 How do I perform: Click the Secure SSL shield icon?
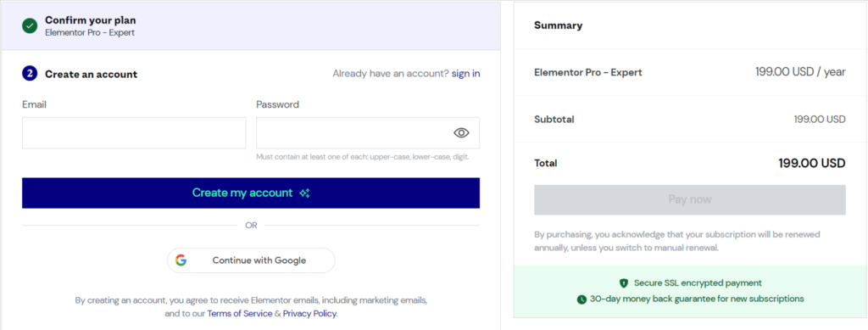624,283
